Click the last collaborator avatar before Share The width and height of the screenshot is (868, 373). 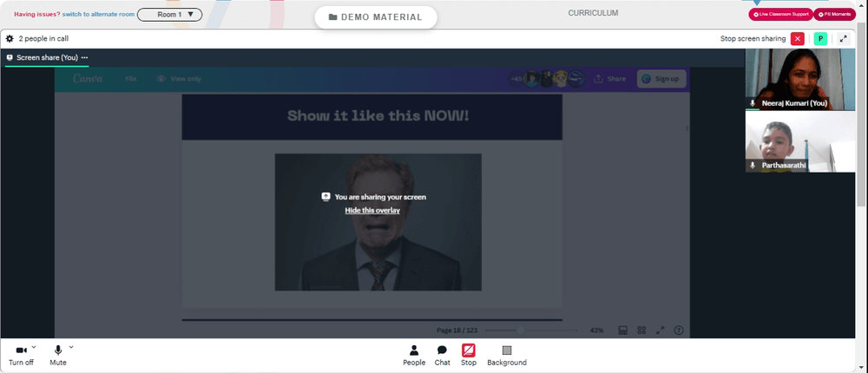click(576, 79)
